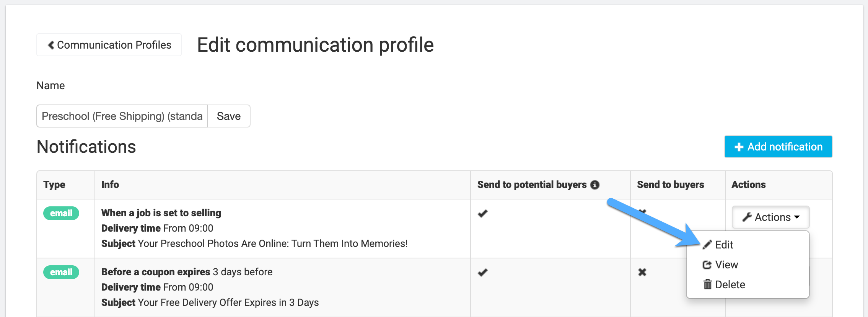Image resolution: width=868 pixels, height=317 pixels.
Task: Click the Free Delivery Offer Expires subject line
Action: pos(210,302)
